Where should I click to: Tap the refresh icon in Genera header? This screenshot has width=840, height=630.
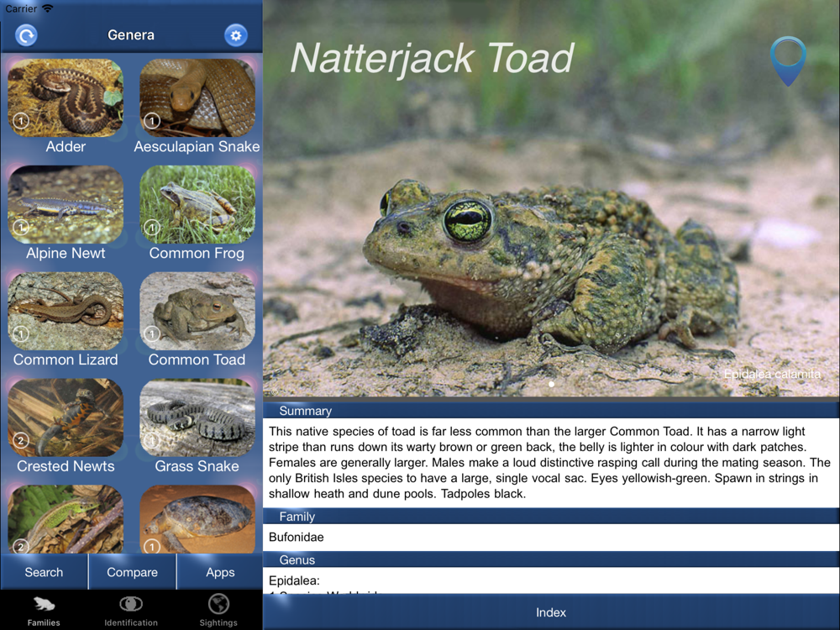click(x=26, y=35)
